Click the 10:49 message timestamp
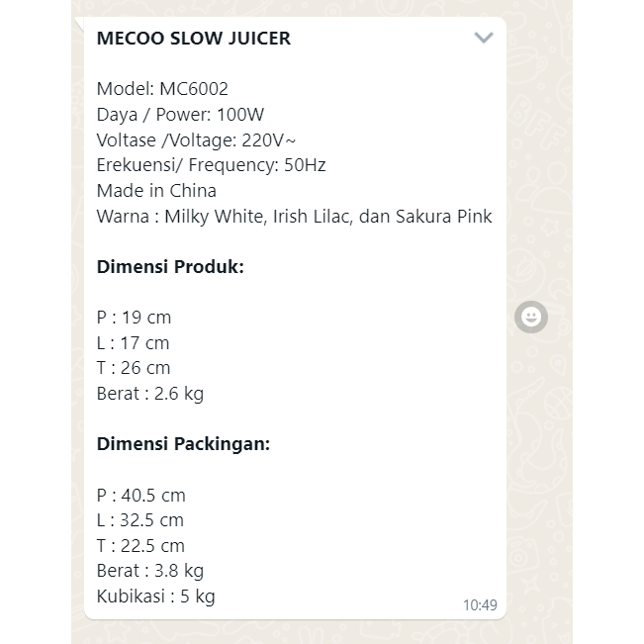This screenshot has width=644, height=644. [479, 604]
